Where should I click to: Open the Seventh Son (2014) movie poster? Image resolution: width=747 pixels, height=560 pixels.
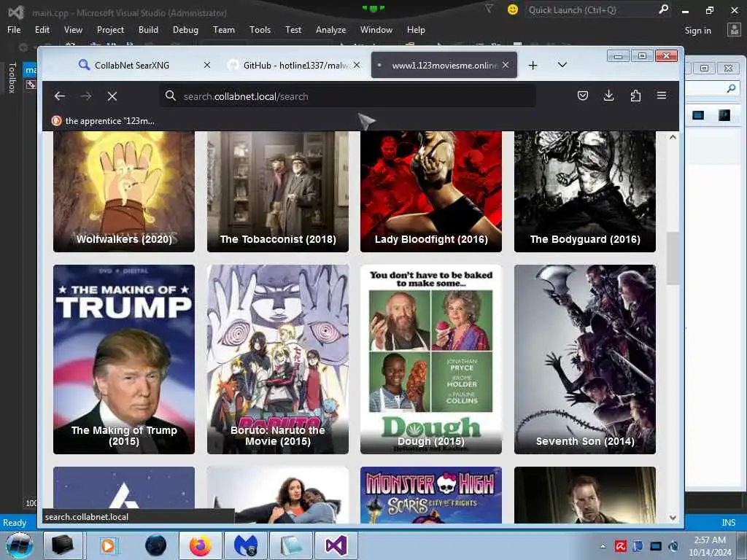[585, 359]
